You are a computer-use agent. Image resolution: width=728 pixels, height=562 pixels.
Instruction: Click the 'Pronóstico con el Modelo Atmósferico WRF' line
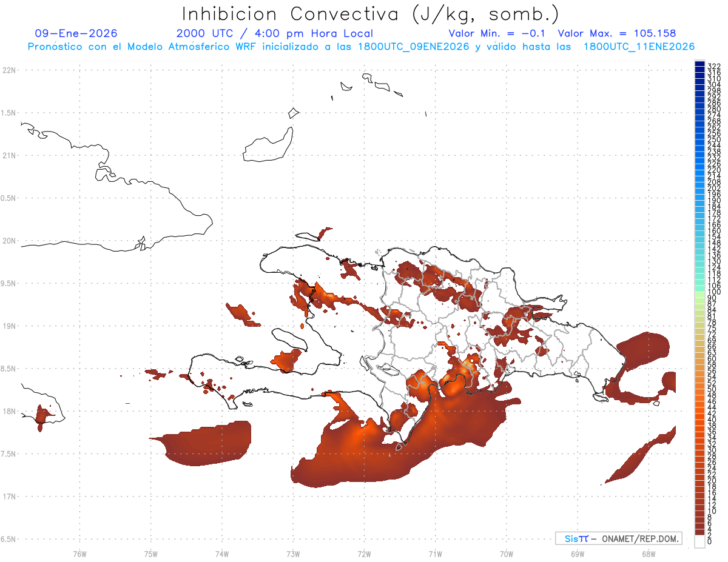coord(361,46)
